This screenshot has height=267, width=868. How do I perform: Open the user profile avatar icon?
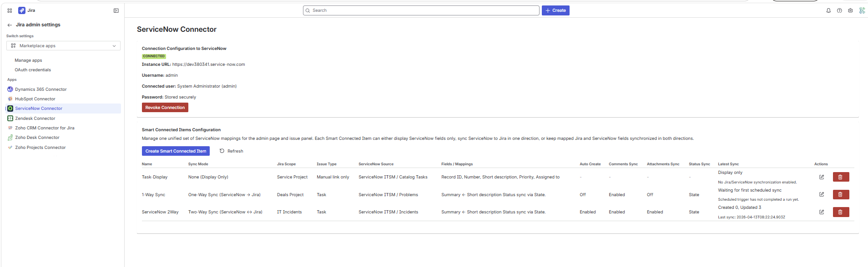pyautogui.click(x=862, y=10)
